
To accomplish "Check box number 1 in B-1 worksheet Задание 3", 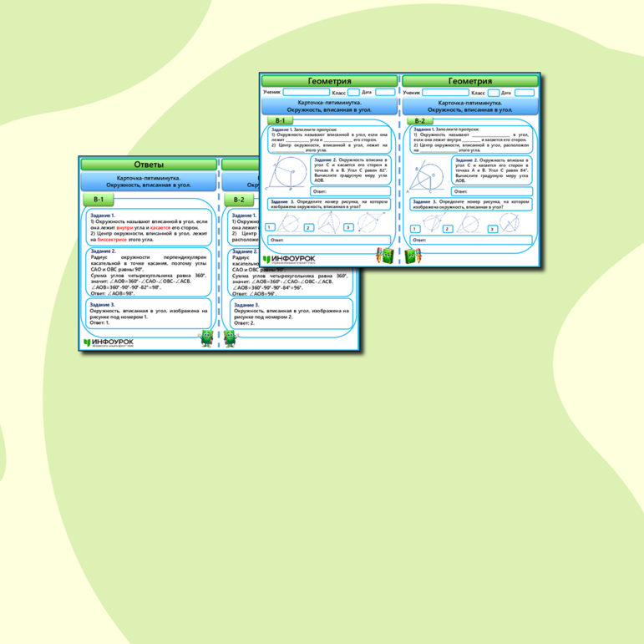I will [270, 227].
